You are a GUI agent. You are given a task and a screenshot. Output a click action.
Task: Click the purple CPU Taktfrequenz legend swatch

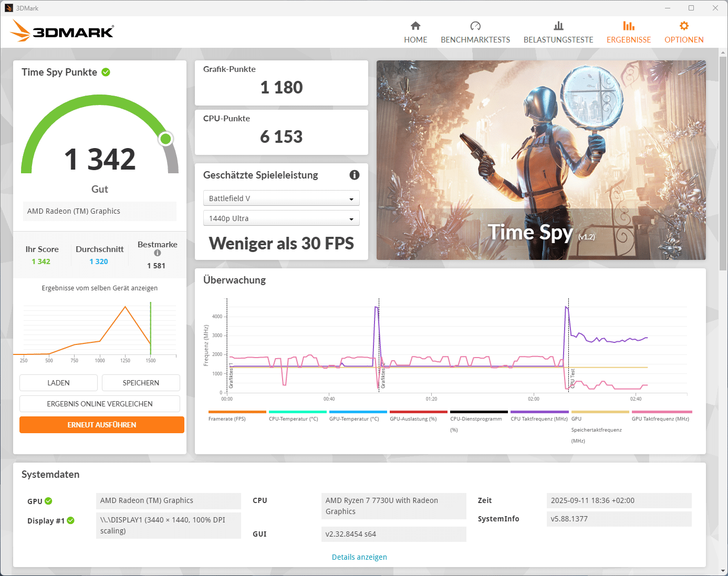point(539,412)
